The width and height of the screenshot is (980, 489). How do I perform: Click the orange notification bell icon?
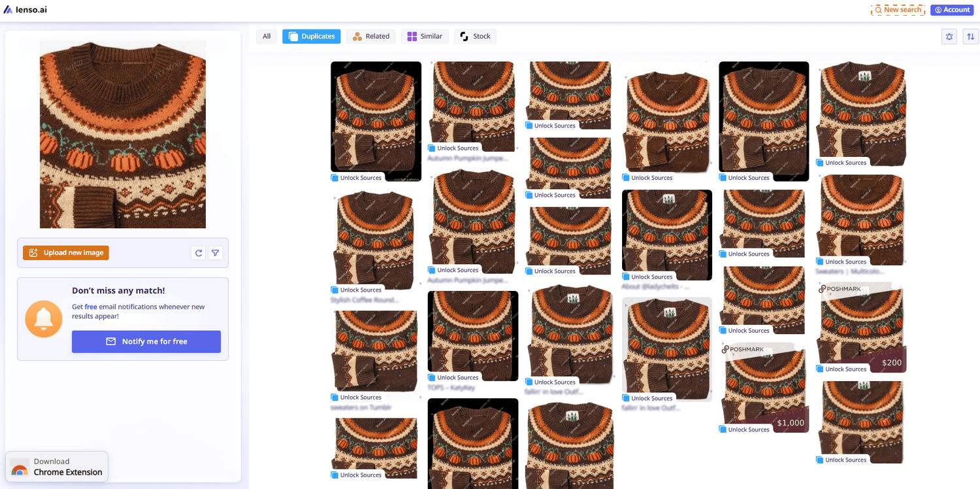point(44,319)
